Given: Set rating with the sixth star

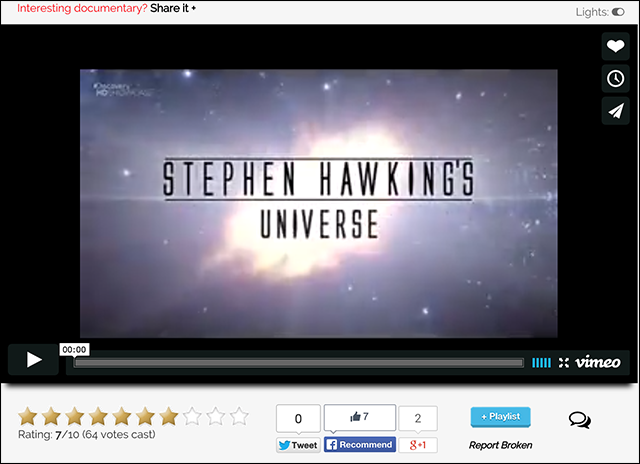Looking at the screenshot, I should [x=145, y=416].
